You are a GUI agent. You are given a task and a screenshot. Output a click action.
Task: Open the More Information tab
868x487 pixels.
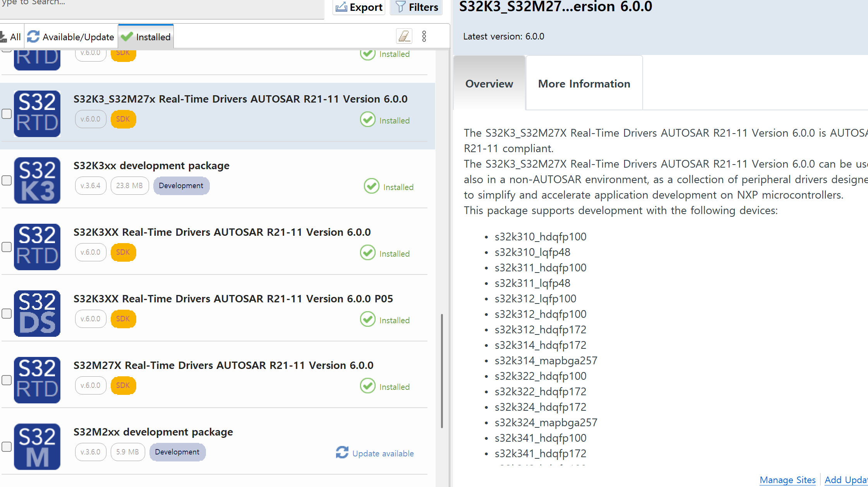point(584,84)
